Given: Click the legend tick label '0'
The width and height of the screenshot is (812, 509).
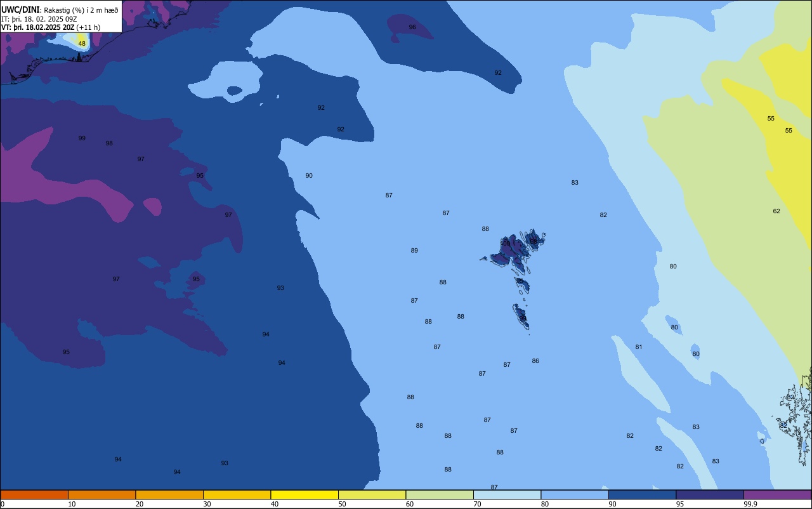Looking at the screenshot, I should click(x=3, y=504).
